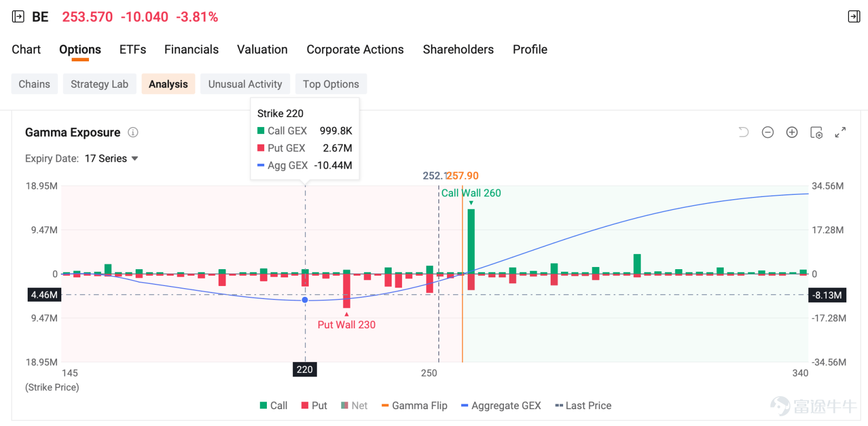Select the Unusual Activity sub-tab
Viewport: 868px width, 426px height.
click(245, 84)
